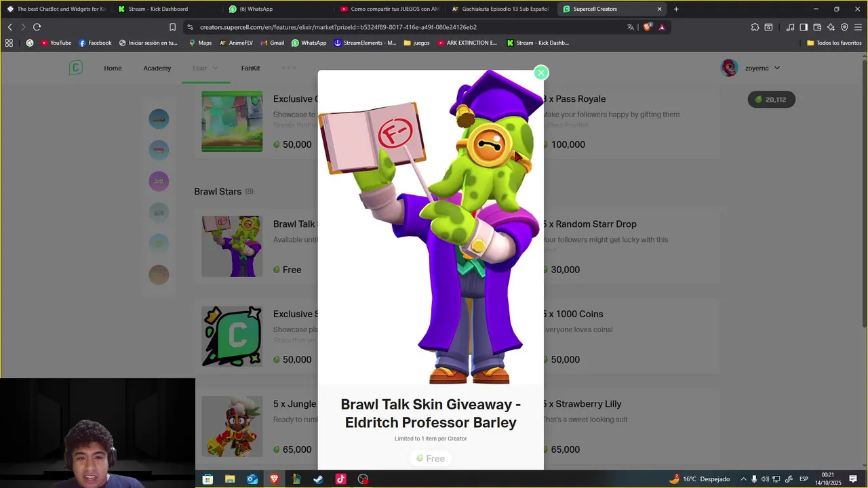Image resolution: width=868 pixels, height=488 pixels.
Task: Open a new browser tab
Action: coord(676,9)
